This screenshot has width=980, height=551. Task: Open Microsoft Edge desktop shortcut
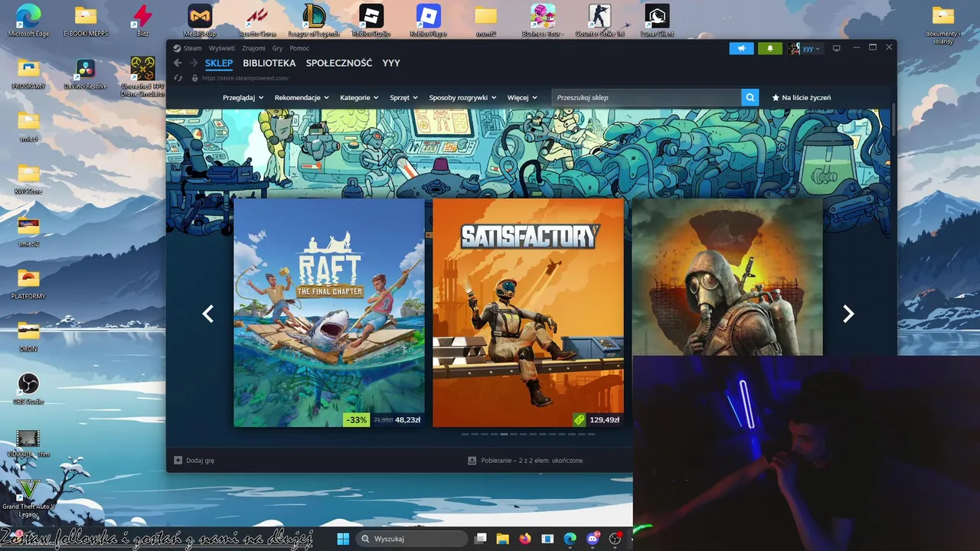tap(28, 21)
